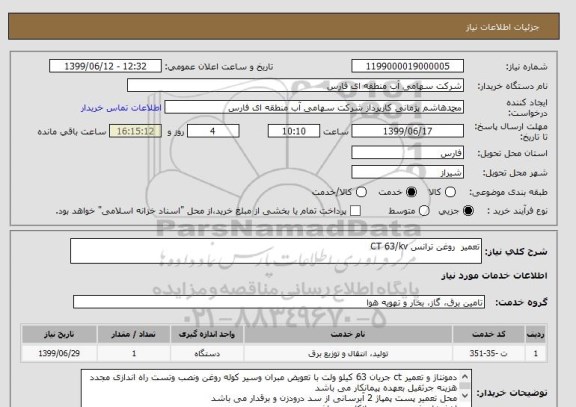Click the شماره نیاز label
The image size is (576, 407).
pyautogui.click(x=527, y=67)
